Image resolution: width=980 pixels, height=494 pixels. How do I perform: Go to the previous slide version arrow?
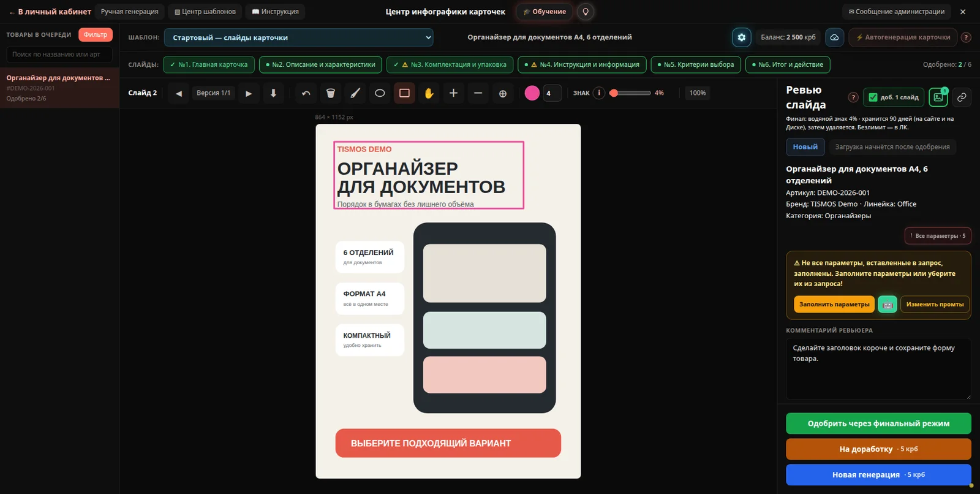[179, 93]
